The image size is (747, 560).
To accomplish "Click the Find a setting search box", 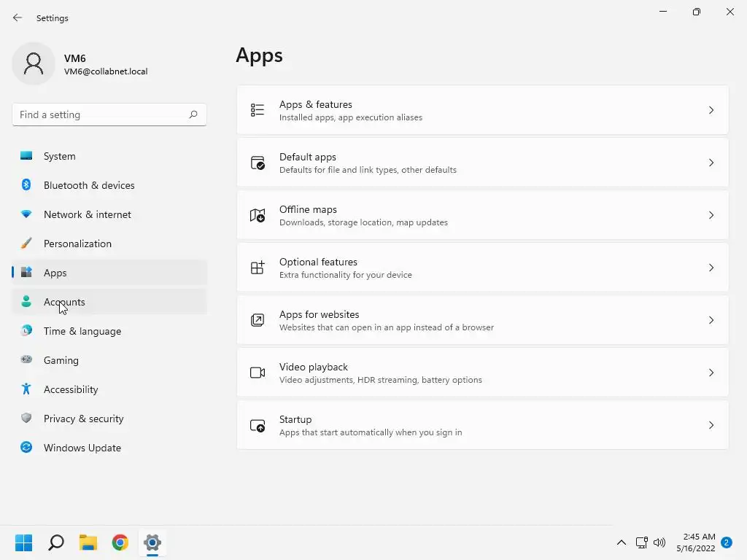I will (102, 114).
